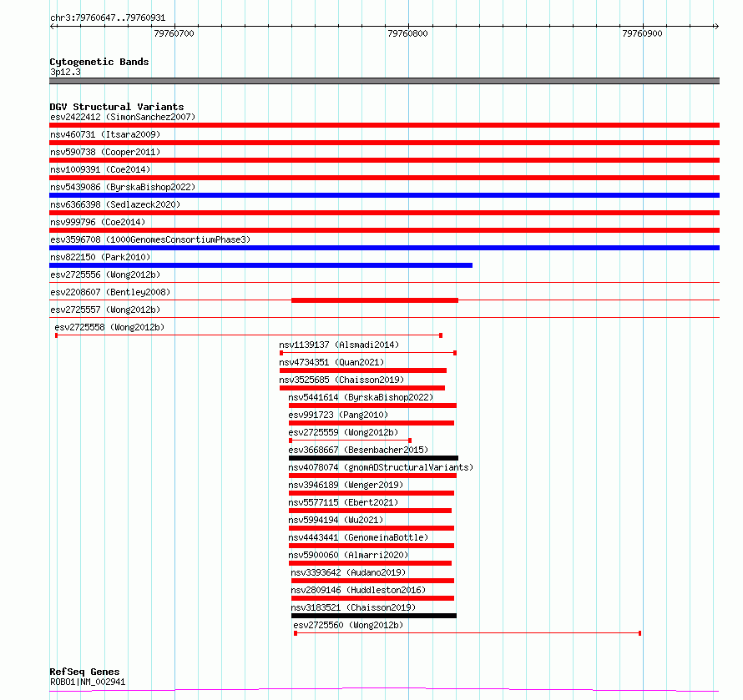Viewport: 743px width, 700px height.
Task: Click the black bar of esv3668667
Action: click(x=373, y=458)
